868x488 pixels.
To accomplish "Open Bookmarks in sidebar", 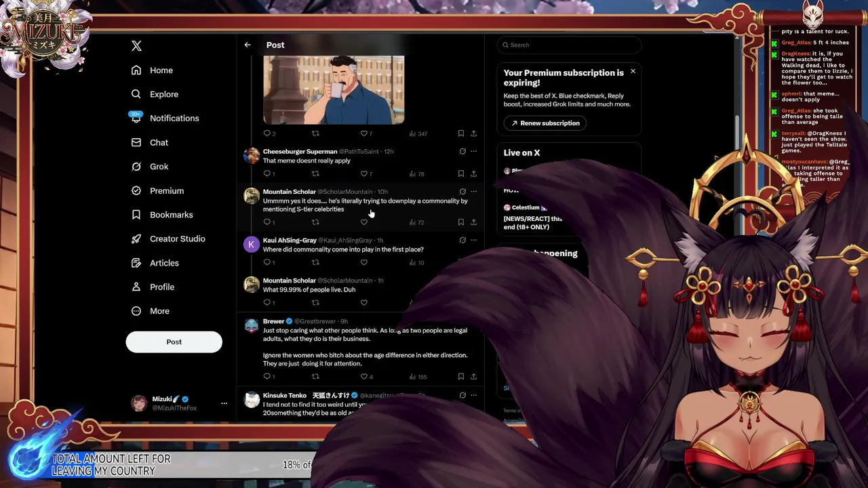I will (162, 215).
